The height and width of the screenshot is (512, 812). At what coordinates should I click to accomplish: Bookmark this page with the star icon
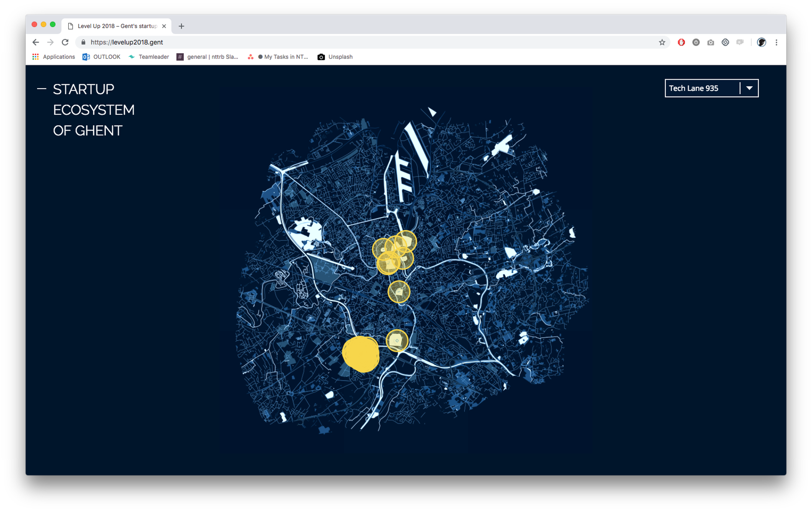click(662, 42)
